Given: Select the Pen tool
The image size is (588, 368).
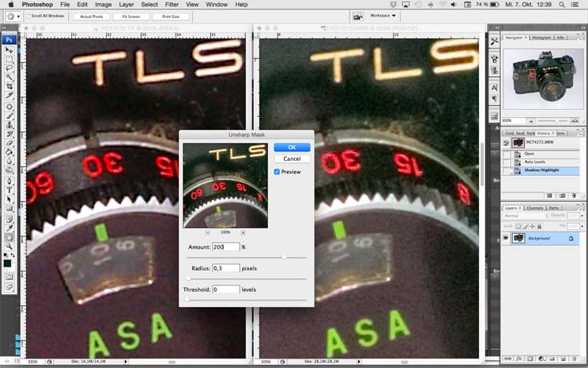Looking at the screenshot, I should (x=9, y=181).
